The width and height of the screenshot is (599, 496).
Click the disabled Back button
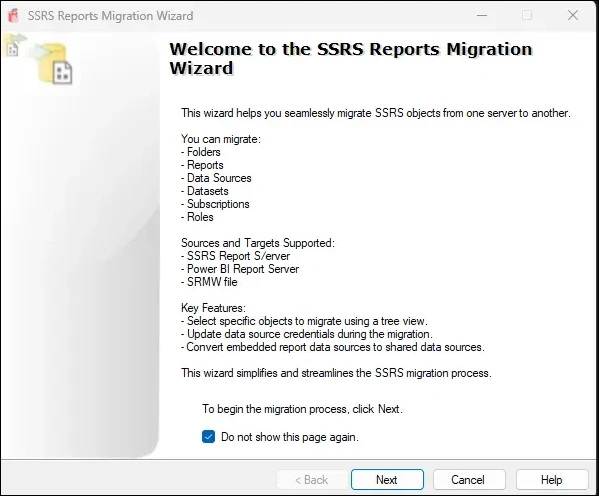(x=312, y=480)
